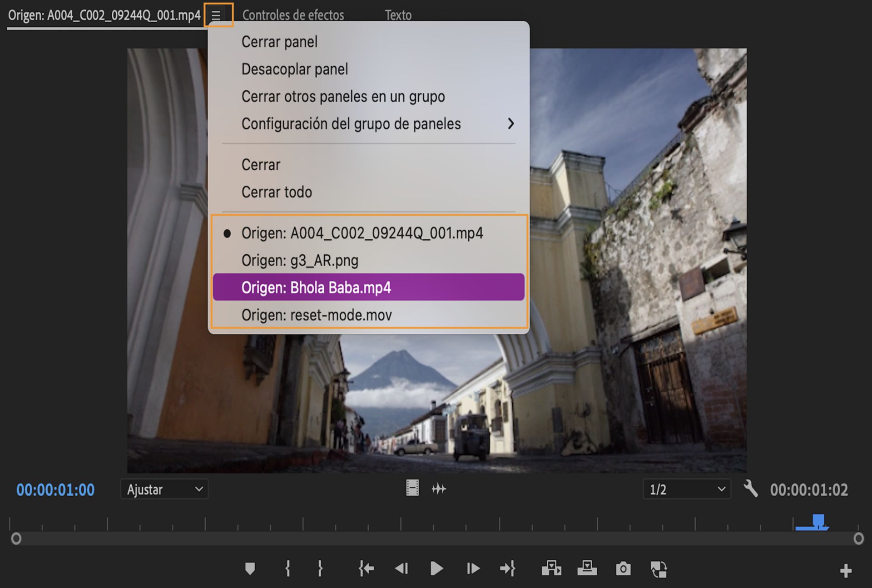Open the 1/2 playback resolution dropdown
872x588 pixels.
pos(687,489)
